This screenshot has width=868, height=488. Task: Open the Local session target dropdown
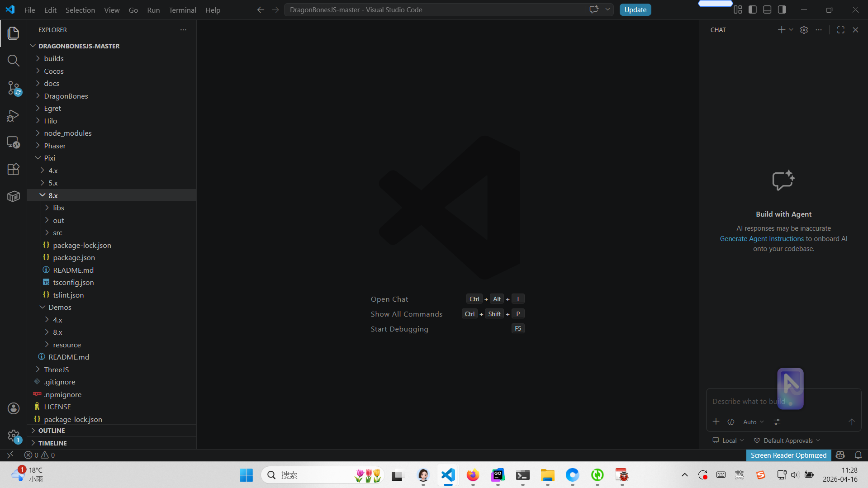(x=728, y=441)
